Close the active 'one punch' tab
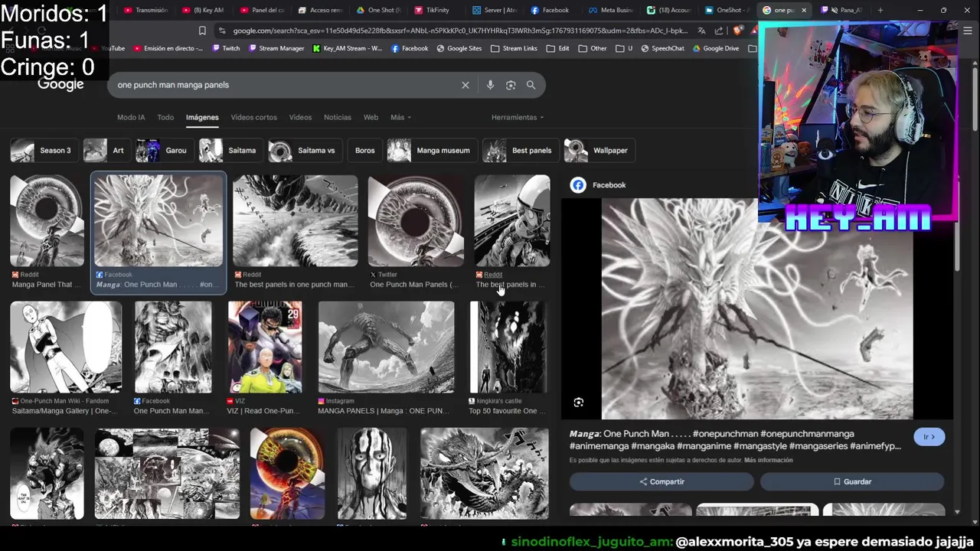Screen dimensions: 980x551 tap(804, 10)
